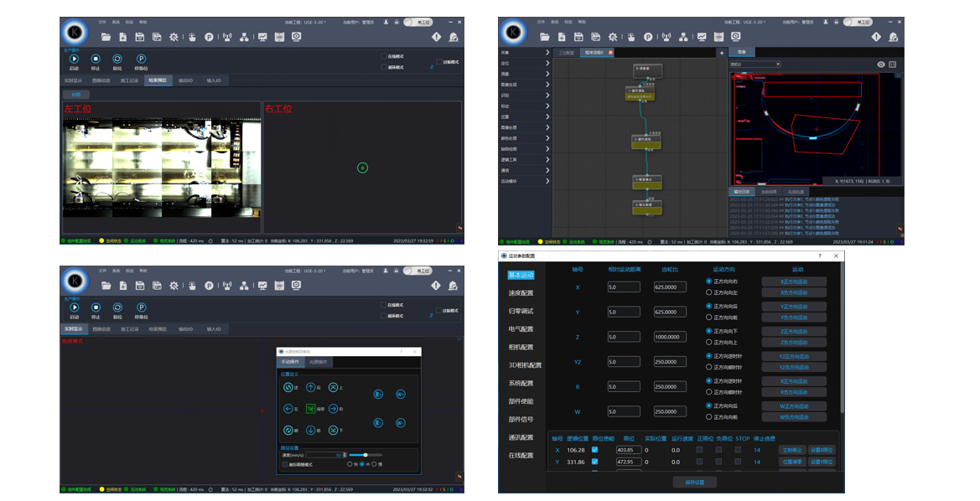The height and width of the screenshot is (501, 980).
Task: Expand the 运动模块 category chevron
Action: [547, 181]
